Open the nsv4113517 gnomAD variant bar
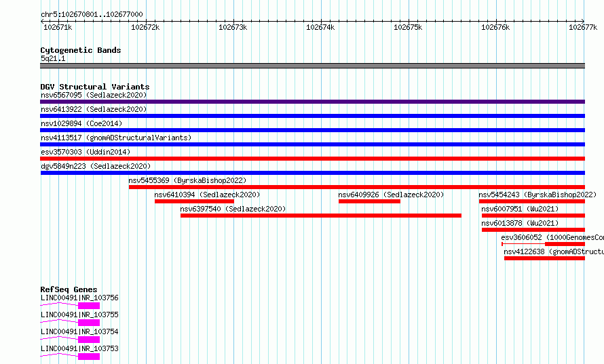Viewport: 604px width, 364px height. pyautogui.click(x=312, y=144)
